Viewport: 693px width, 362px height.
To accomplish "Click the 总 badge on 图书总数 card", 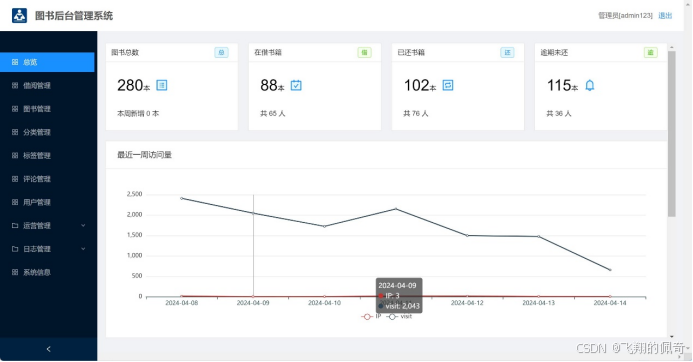I will (x=221, y=53).
